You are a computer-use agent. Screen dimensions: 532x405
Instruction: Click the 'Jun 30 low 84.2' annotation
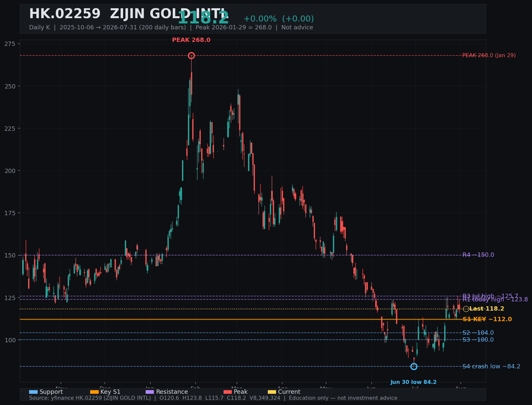point(413,382)
